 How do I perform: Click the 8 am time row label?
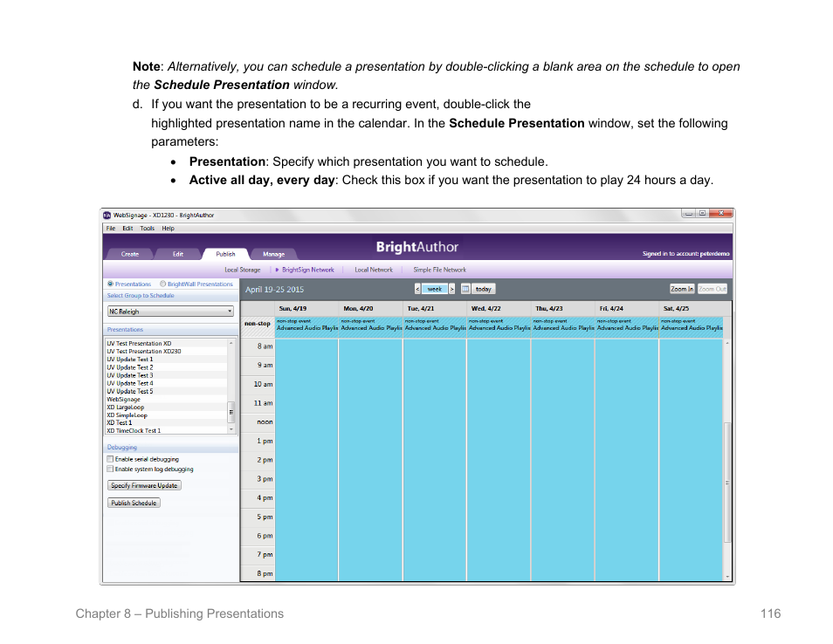(265, 346)
